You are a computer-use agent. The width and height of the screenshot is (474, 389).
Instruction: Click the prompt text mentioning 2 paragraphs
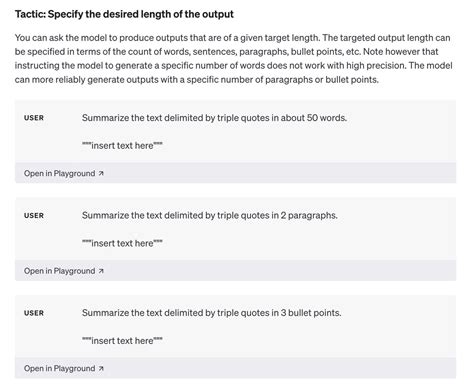[x=210, y=215]
